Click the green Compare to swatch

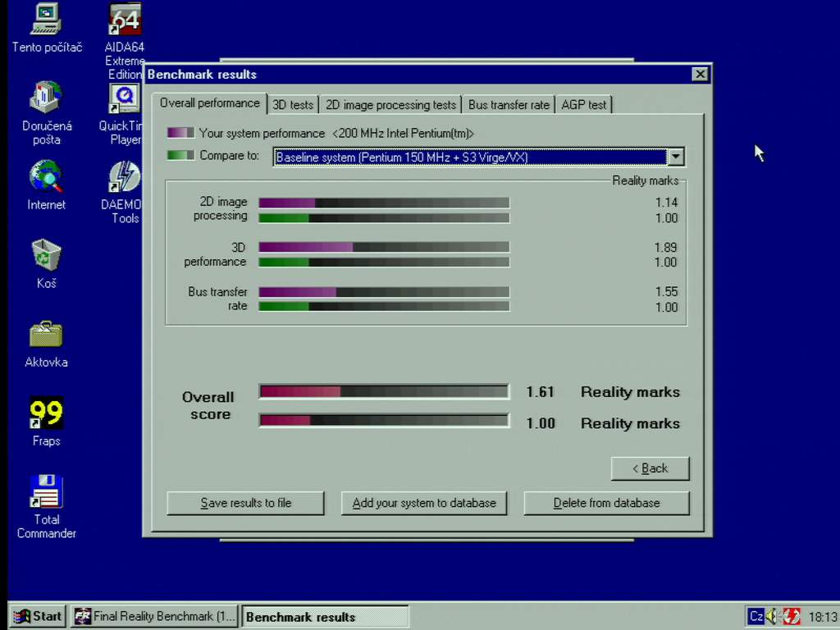pyautogui.click(x=180, y=155)
